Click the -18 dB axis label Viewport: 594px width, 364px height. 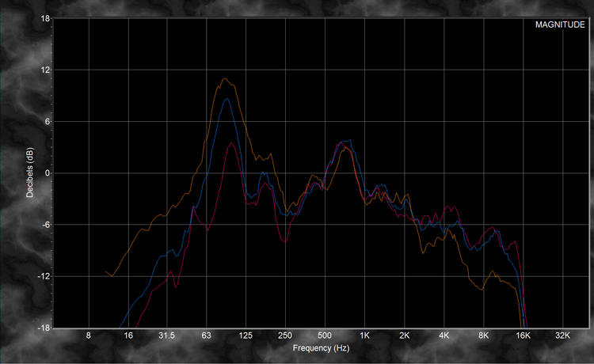(x=44, y=328)
